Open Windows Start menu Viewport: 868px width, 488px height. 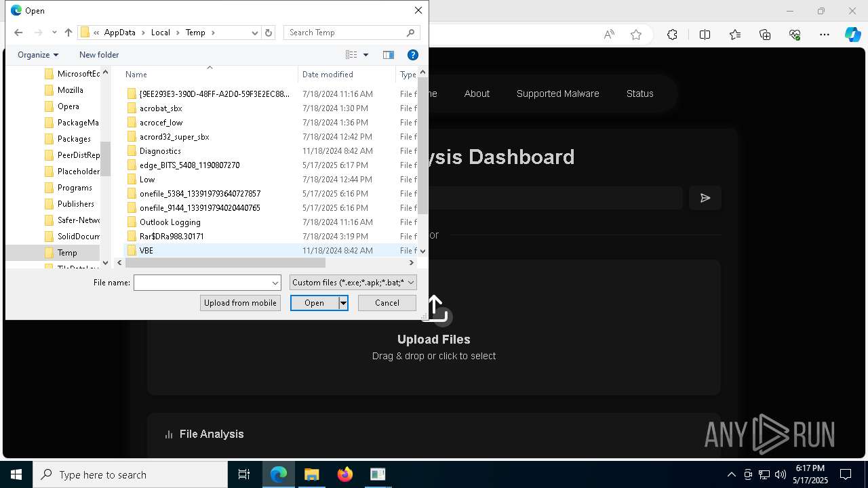coord(16,474)
